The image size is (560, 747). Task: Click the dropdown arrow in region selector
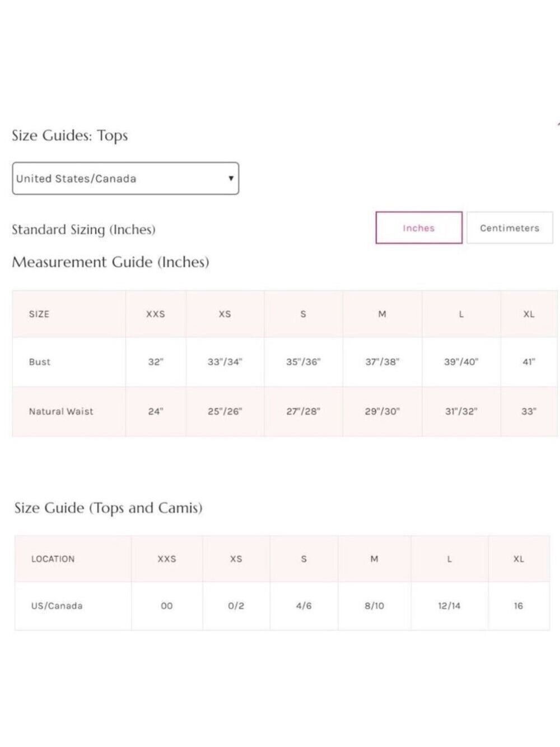pos(231,179)
